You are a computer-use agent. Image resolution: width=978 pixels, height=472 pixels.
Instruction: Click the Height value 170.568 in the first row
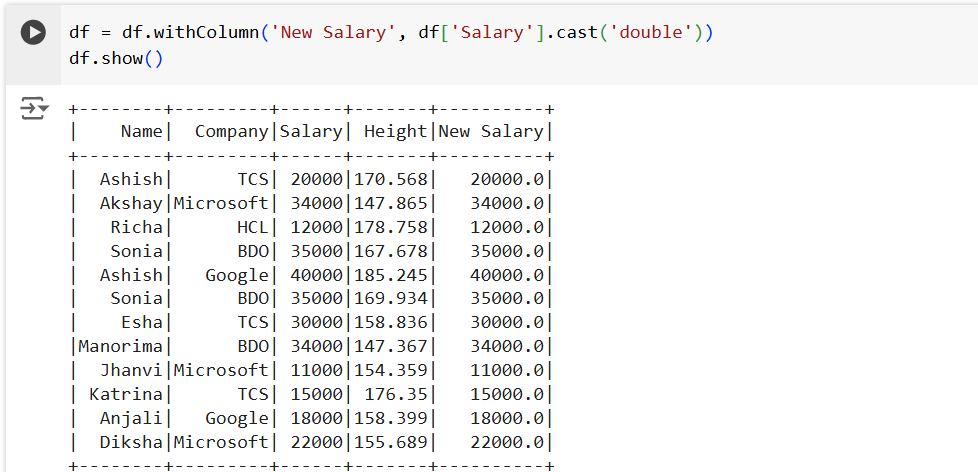coord(390,179)
